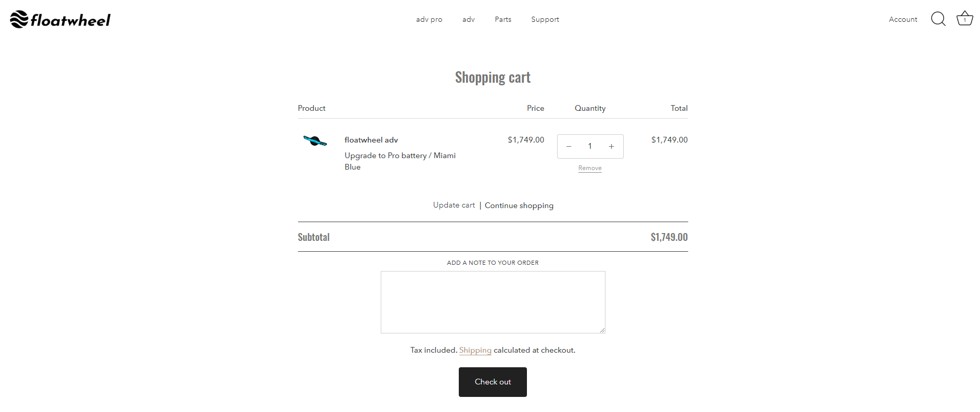Click Continue shopping link
The image size is (980, 412).
click(519, 205)
